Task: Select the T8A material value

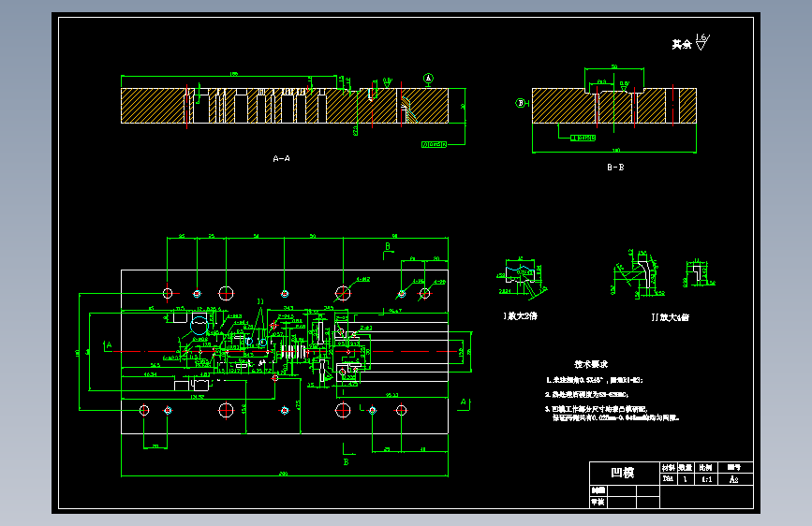Action: coord(668,479)
